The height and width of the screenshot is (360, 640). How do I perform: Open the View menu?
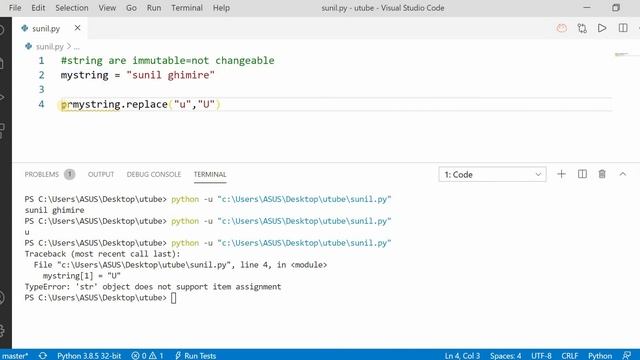pyautogui.click(x=107, y=8)
